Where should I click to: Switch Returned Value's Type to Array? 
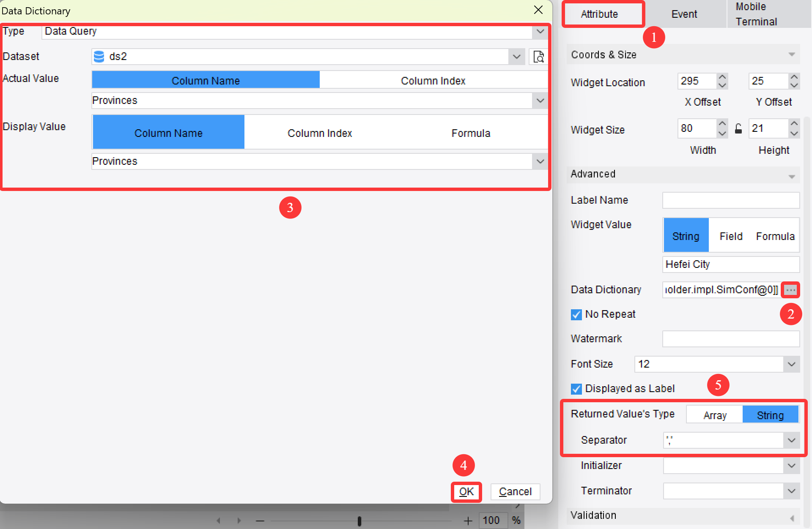(714, 414)
